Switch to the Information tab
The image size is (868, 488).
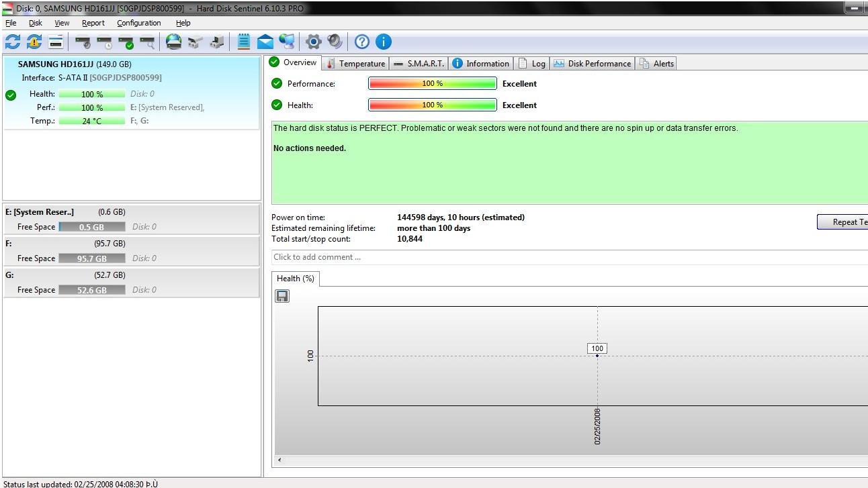point(481,64)
